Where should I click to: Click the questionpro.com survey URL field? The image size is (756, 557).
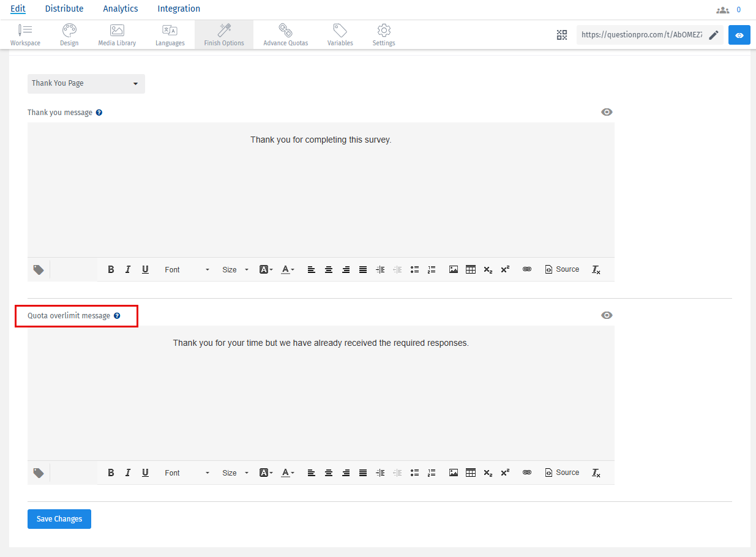[642, 35]
